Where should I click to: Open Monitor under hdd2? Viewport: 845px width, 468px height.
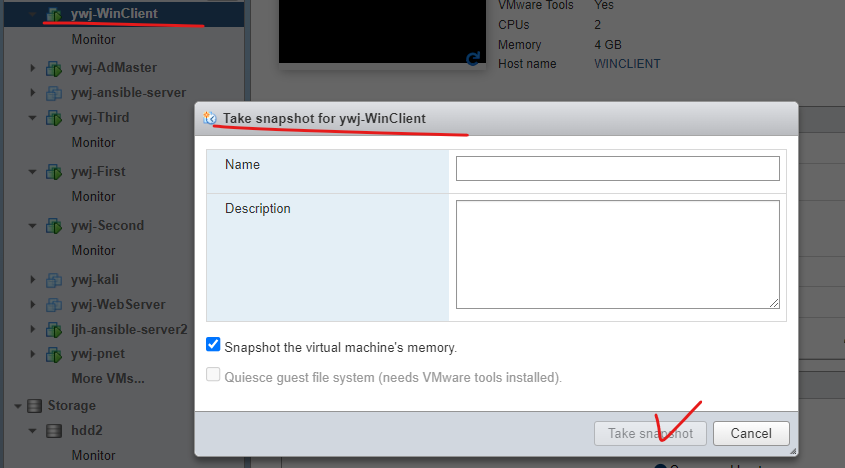coord(93,455)
